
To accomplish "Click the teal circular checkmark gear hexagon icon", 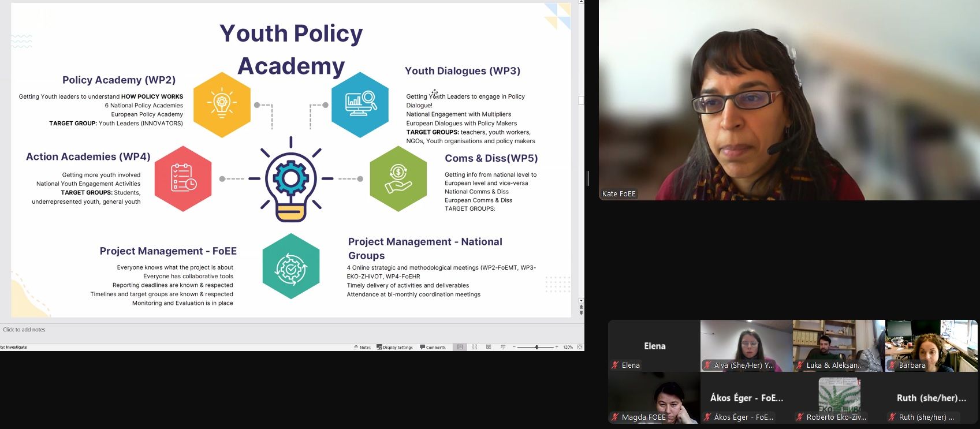I will click(291, 266).
